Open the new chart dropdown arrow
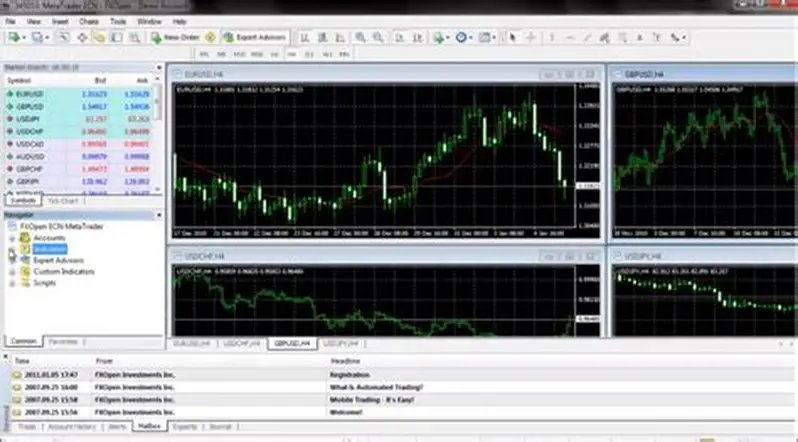 23,38
